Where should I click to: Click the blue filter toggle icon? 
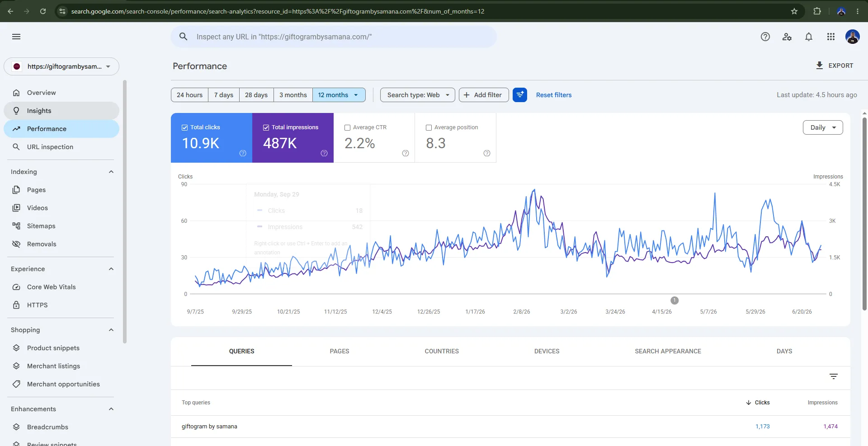520,95
